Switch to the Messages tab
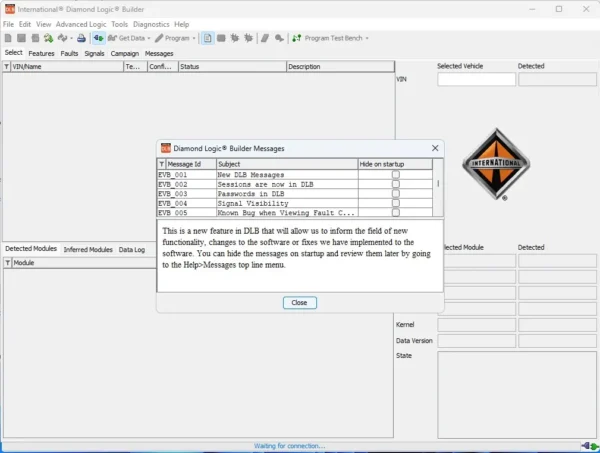Image resolution: width=600 pixels, height=453 pixels. point(159,54)
